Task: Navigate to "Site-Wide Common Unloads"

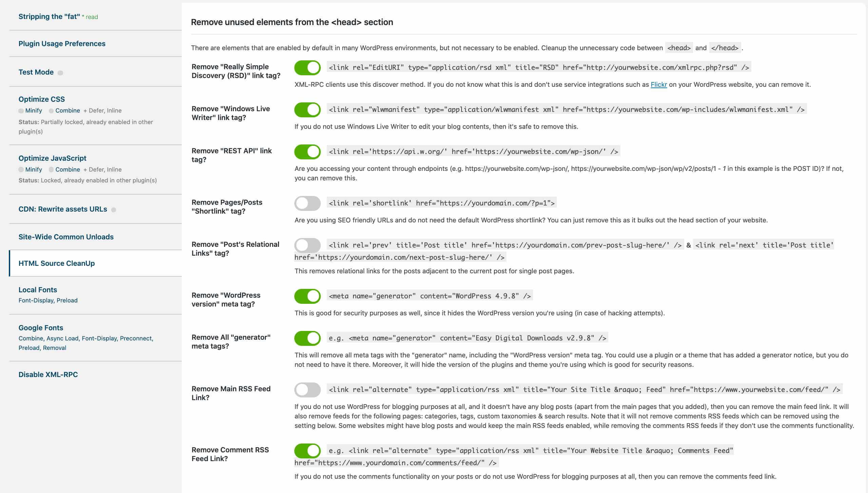Action: pos(66,237)
